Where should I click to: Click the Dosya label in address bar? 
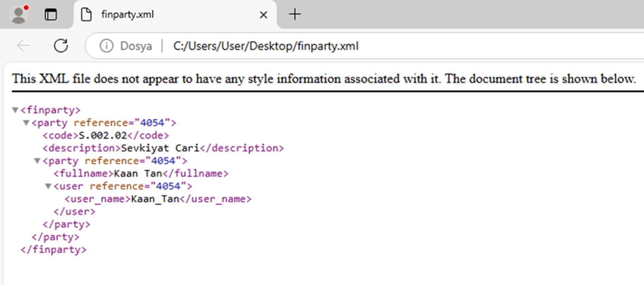pyautogui.click(x=136, y=46)
